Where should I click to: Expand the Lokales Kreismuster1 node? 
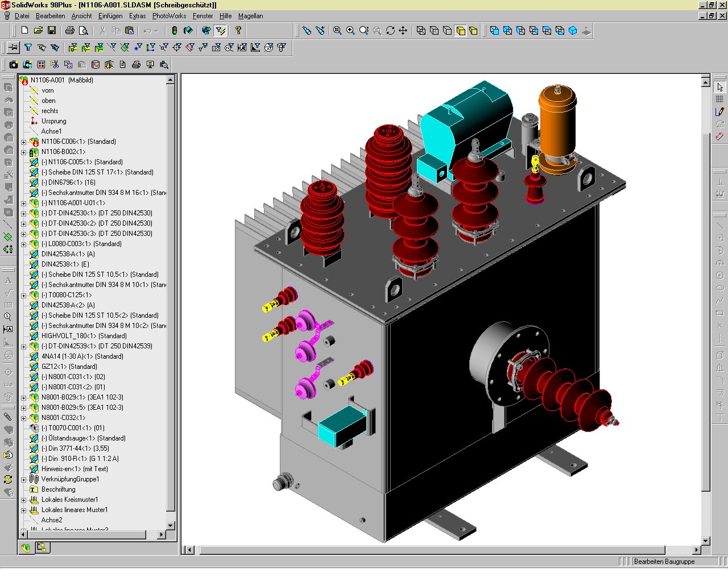[24, 500]
